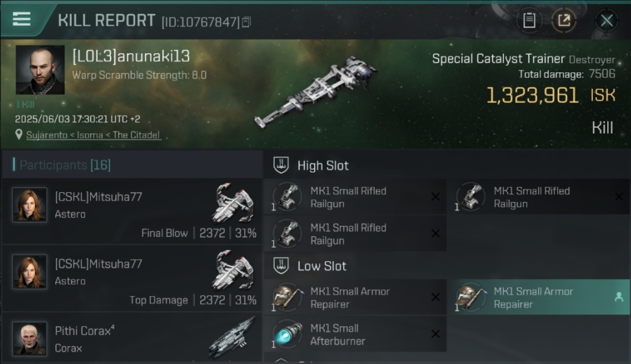Select Top Damage participant Mitsuha77 entry

click(132, 278)
